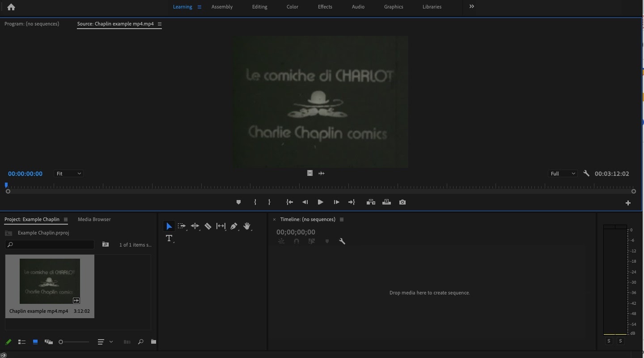
Task: Toggle nest-or-individual-clips insert mode in Timeline
Action: pos(281,241)
